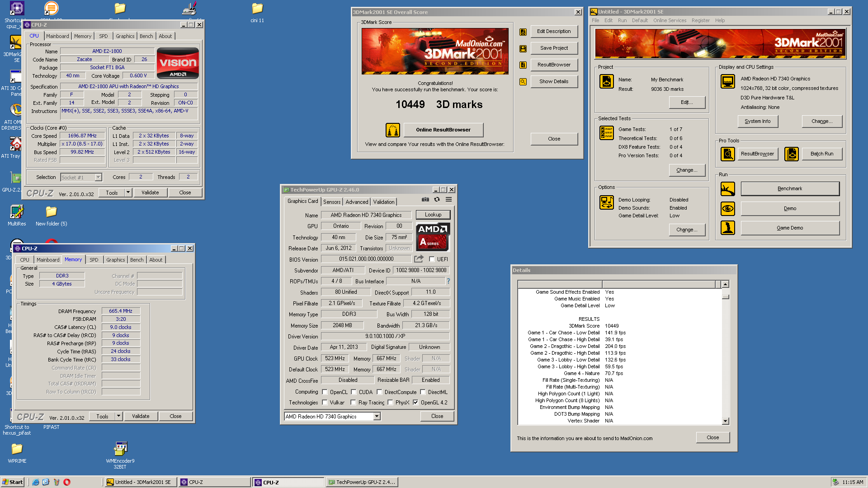The height and width of the screenshot is (488, 868).
Task: Click the Start button on taskbar
Action: coord(13,482)
